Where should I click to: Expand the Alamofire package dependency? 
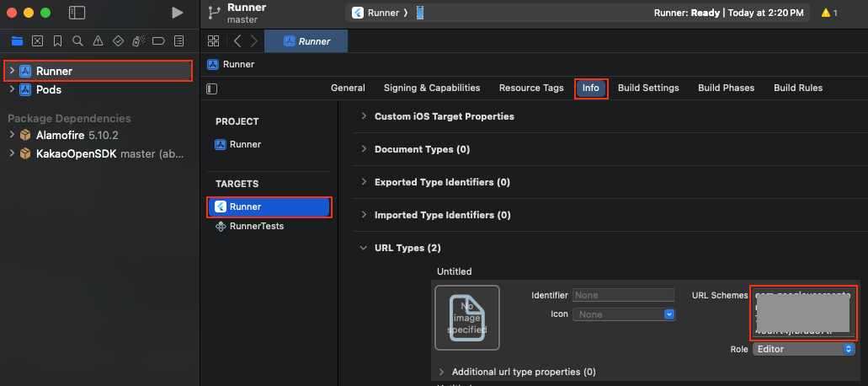point(12,135)
